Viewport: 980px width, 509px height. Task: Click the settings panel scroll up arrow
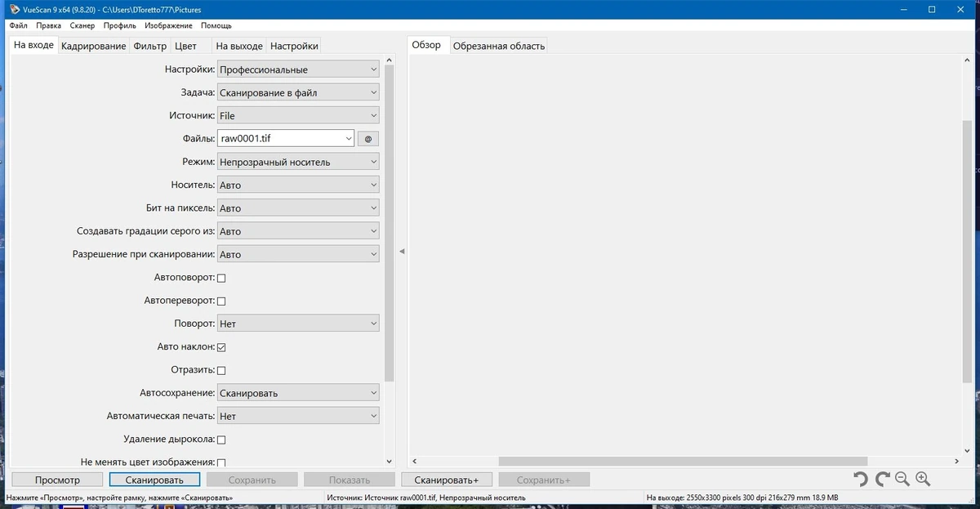(390, 60)
